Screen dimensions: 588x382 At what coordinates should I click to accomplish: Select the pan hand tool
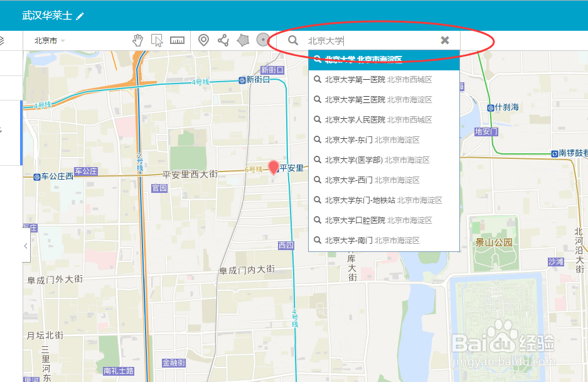(x=138, y=40)
